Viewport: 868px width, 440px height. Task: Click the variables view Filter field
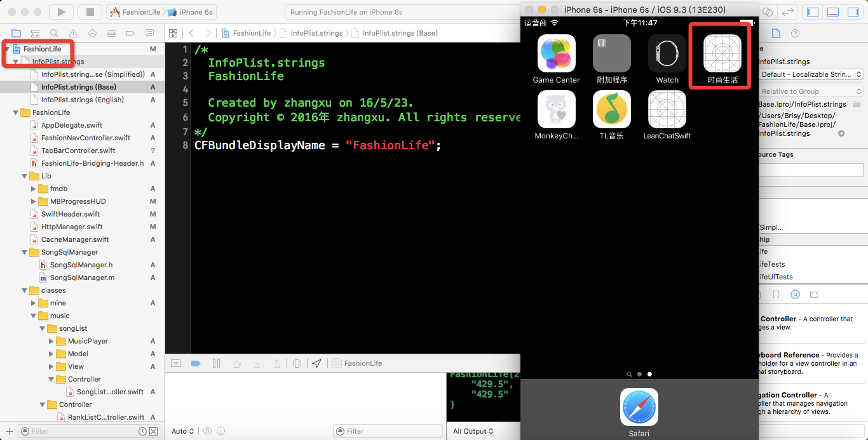[388, 431]
